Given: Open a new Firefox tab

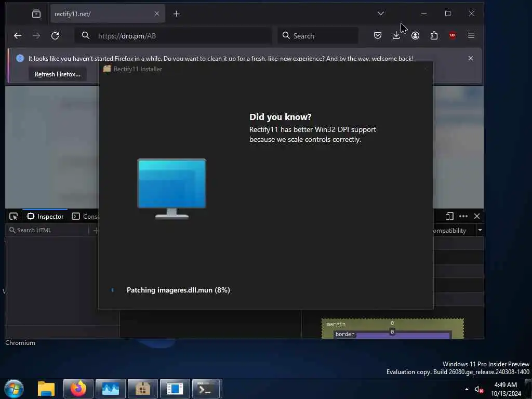Looking at the screenshot, I should point(177,14).
